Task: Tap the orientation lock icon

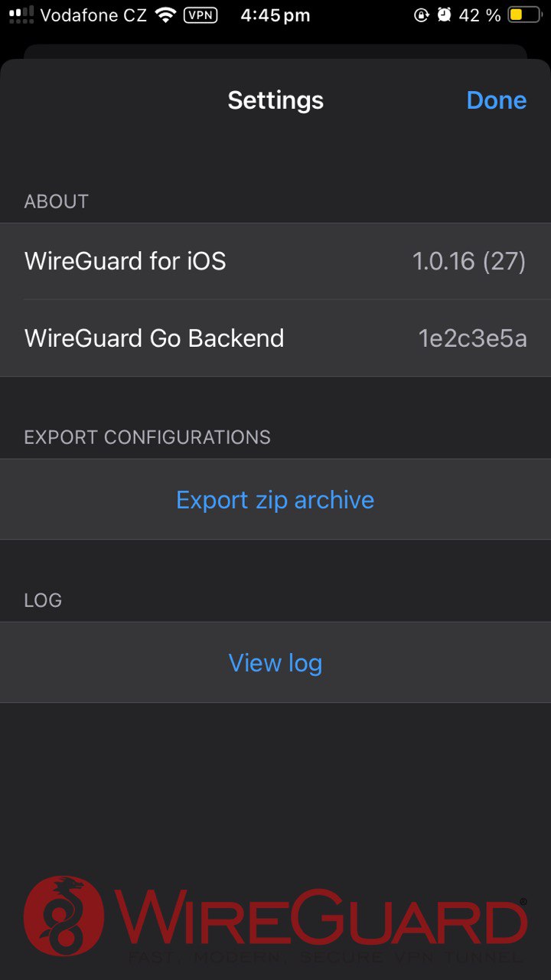Action: click(421, 15)
